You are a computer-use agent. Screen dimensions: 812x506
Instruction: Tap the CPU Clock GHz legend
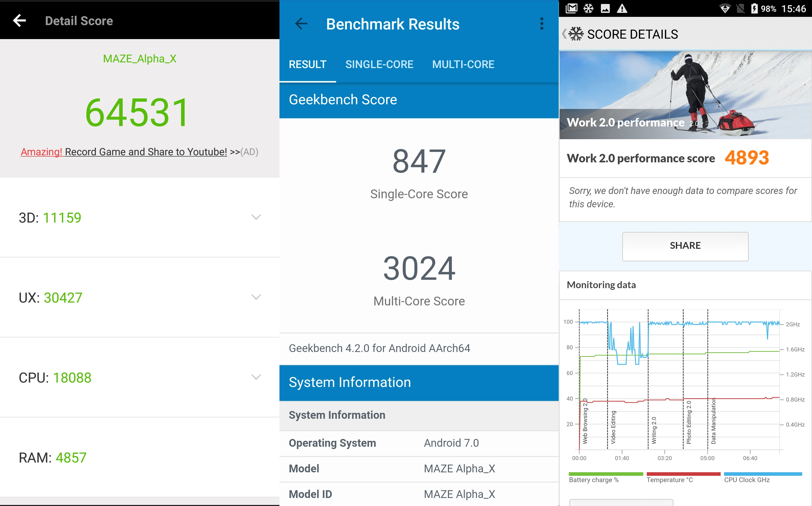pos(763,478)
